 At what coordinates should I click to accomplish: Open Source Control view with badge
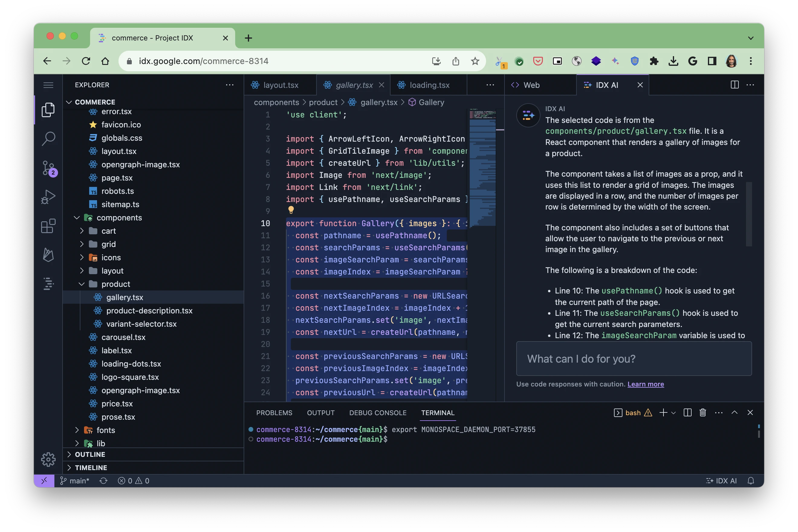tap(48, 168)
